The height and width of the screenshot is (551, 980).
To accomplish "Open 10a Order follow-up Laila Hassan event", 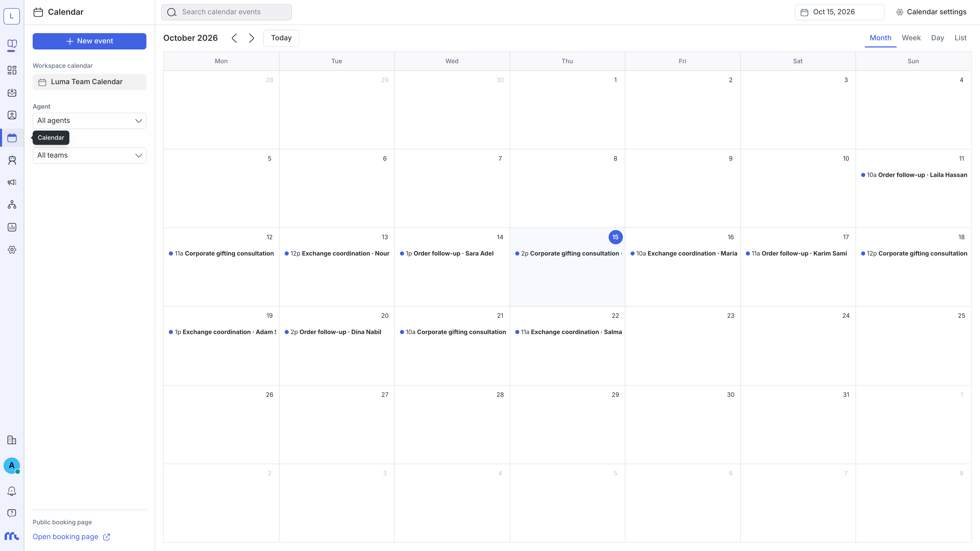I will (914, 175).
